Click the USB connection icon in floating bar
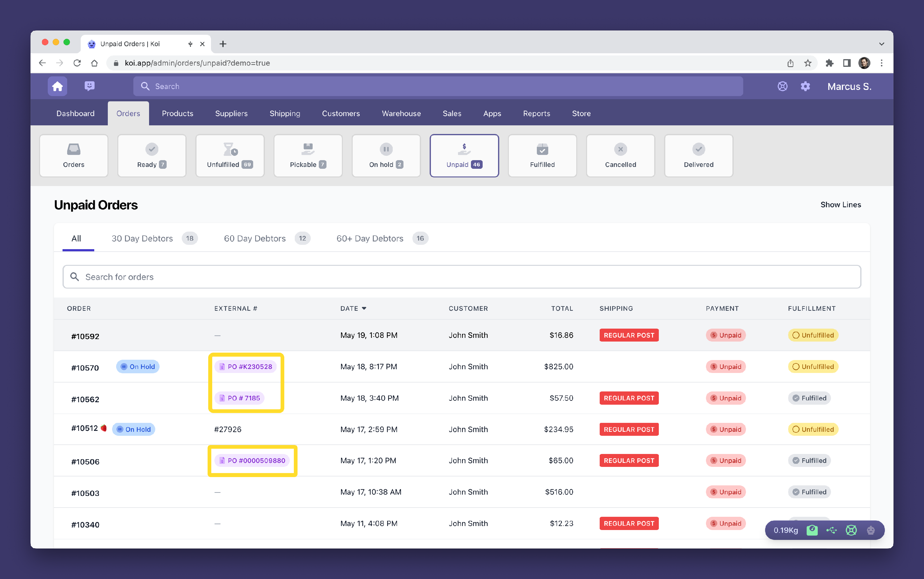The height and width of the screenshot is (579, 924). coord(831,530)
